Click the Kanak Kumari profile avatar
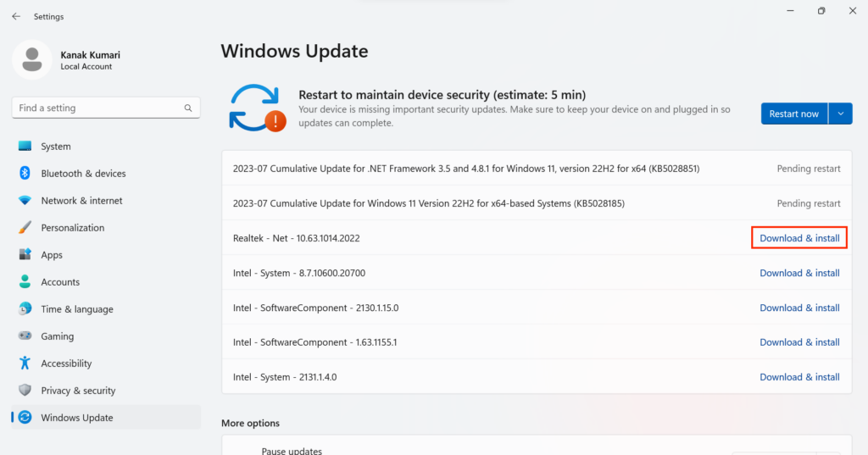The image size is (868, 455). [33, 60]
